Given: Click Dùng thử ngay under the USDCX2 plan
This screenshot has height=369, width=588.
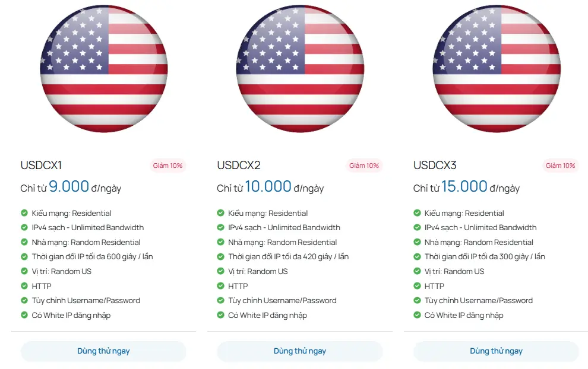Looking at the screenshot, I should point(299,351).
